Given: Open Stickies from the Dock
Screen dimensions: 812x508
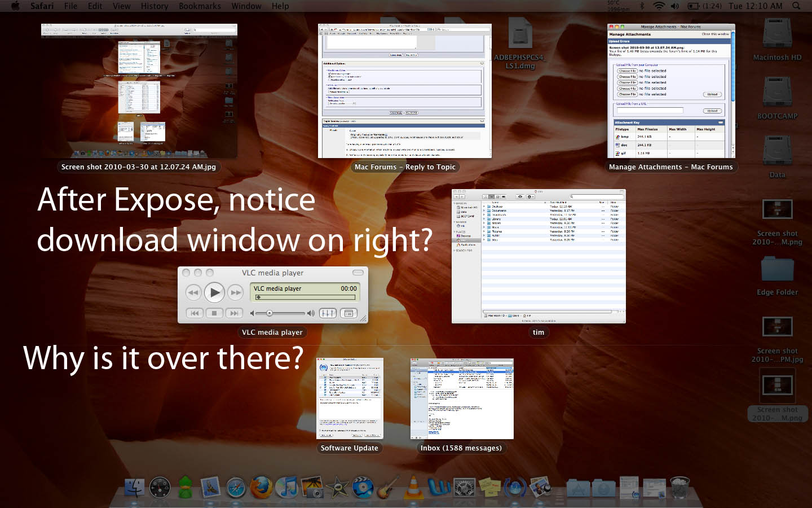Looking at the screenshot, I should click(489, 487).
